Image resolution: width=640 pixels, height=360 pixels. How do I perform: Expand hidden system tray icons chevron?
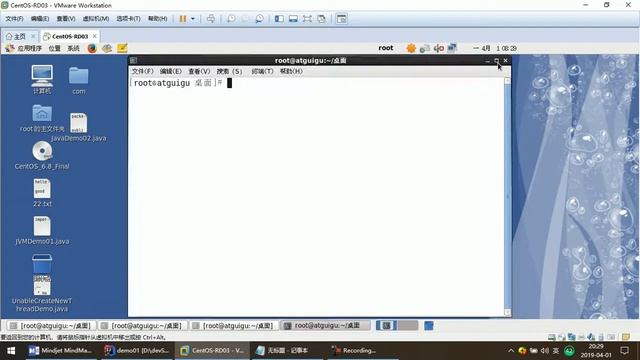point(511,351)
